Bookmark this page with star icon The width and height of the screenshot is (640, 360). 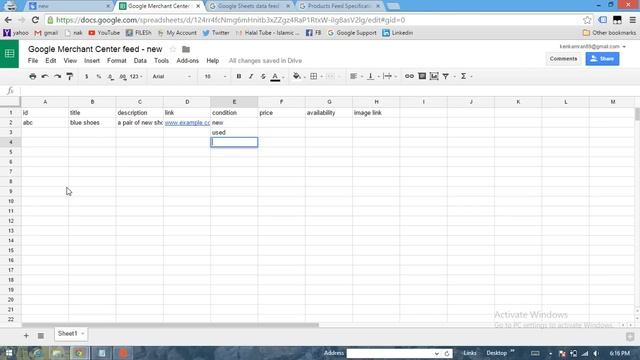pyautogui.click(x=587, y=20)
